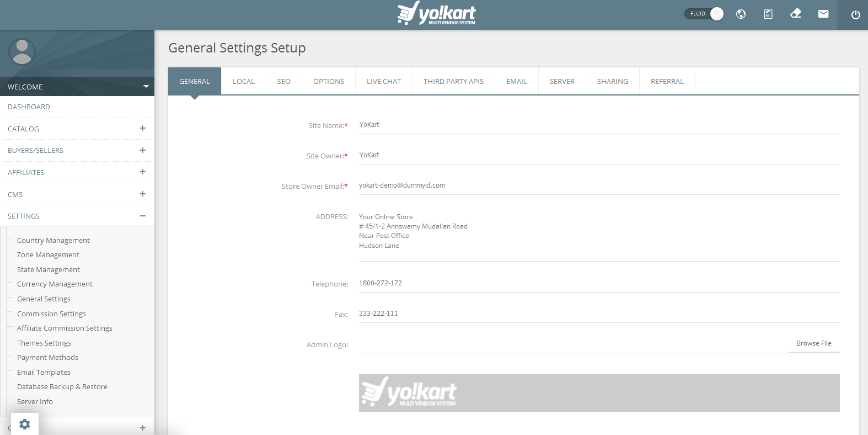Open Themes Settings link
The image size is (868, 435).
(44, 343)
